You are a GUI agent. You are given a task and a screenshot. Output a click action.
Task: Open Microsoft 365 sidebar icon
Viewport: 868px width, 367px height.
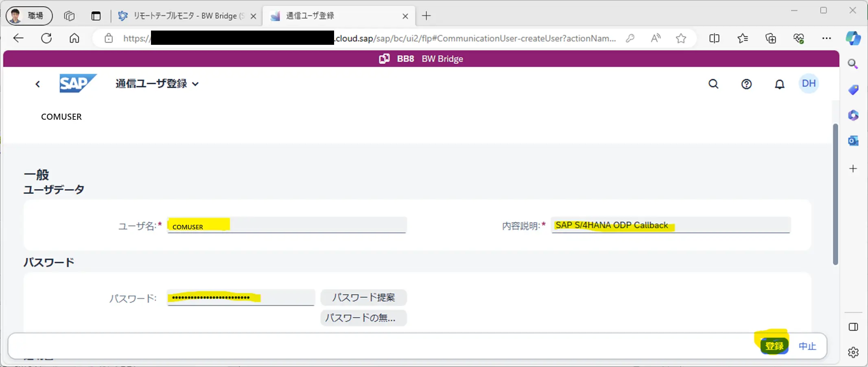click(x=853, y=115)
